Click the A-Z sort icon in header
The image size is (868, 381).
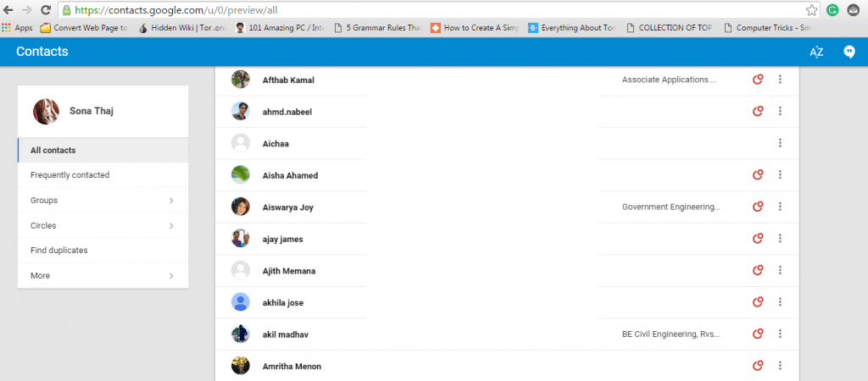(x=816, y=52)
